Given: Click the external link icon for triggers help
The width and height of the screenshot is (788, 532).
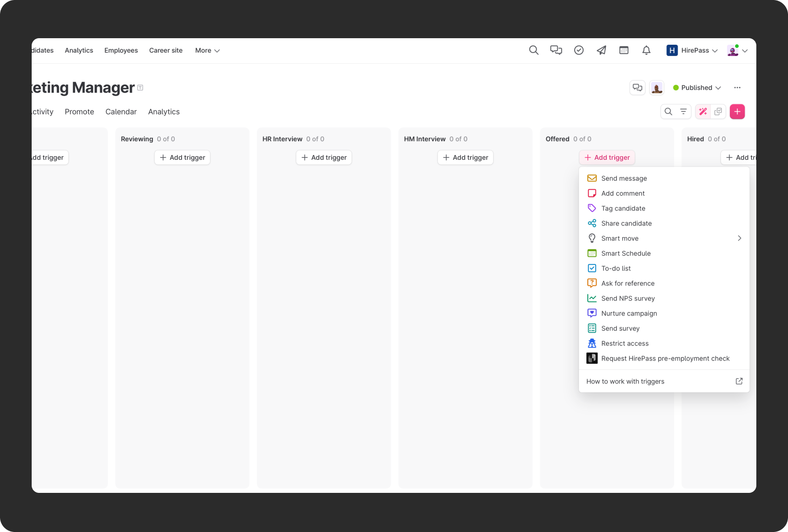Looking at the screenshot, I should pos(739,381).
